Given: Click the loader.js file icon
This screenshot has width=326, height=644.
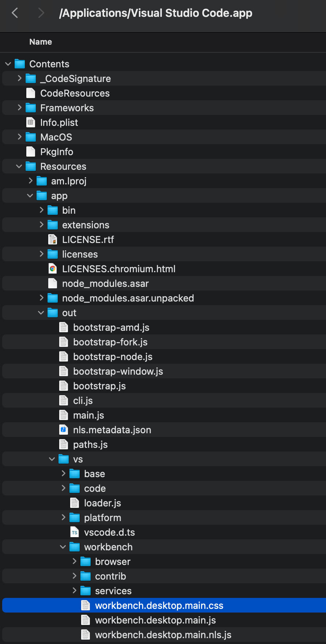Looking at the screenshot, I should 75,503.
